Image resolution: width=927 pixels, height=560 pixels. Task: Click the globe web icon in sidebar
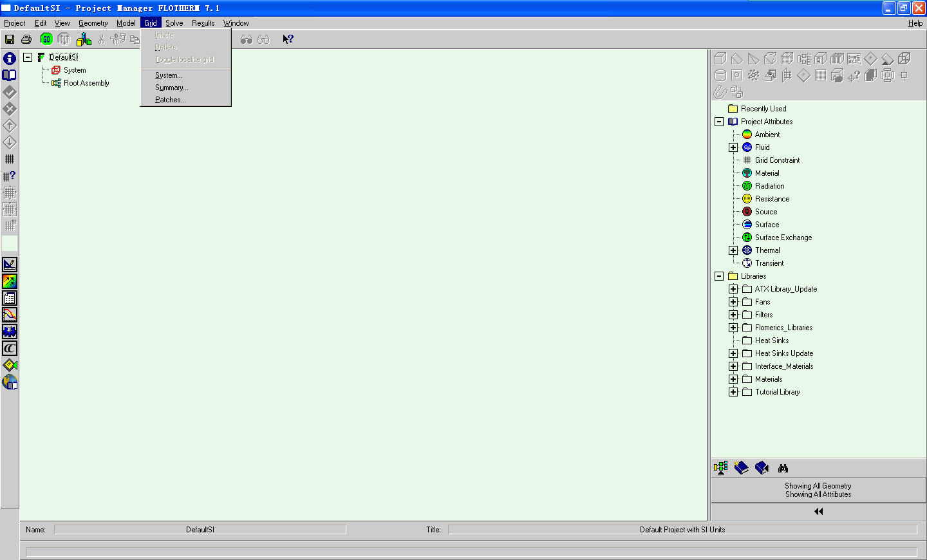[10, 382]
